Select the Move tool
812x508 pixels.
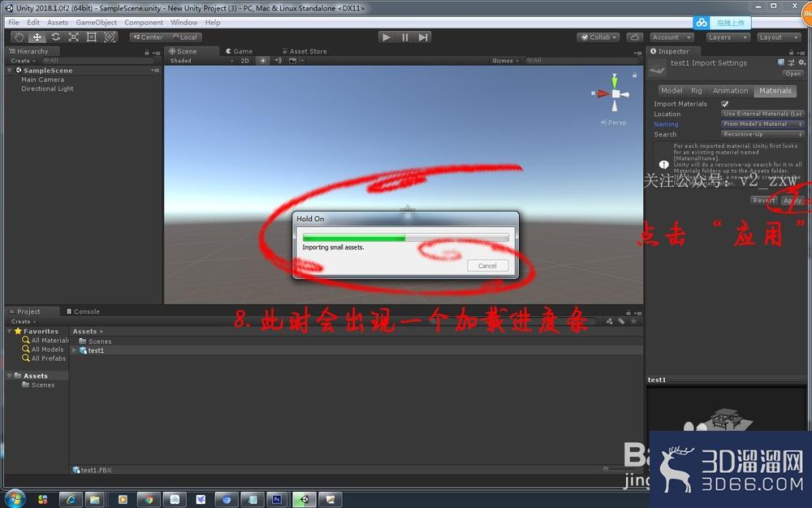pyautogui.click(x=37, y=37)
